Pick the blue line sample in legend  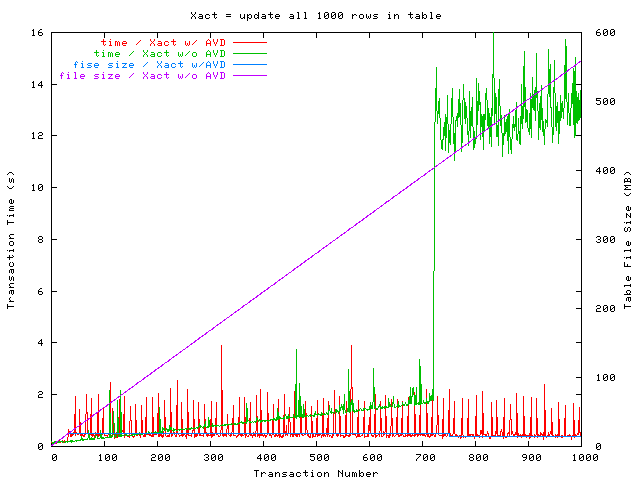[x=249, y=65]
